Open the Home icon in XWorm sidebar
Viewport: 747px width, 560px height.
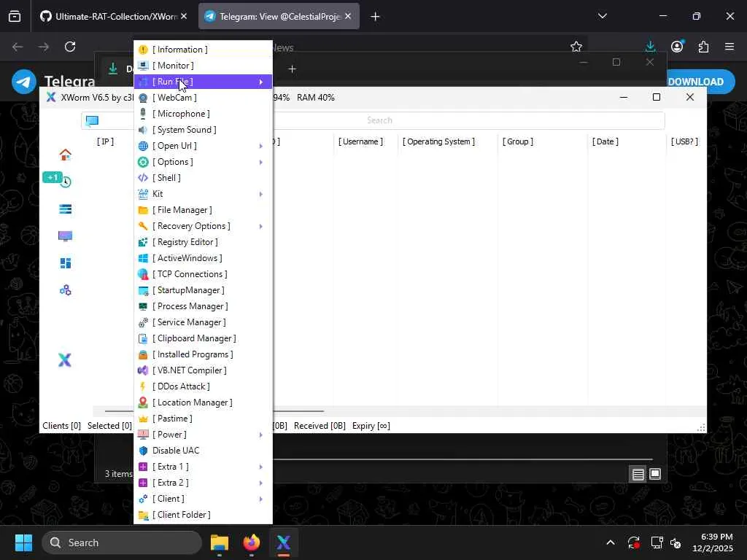[65, 155]
